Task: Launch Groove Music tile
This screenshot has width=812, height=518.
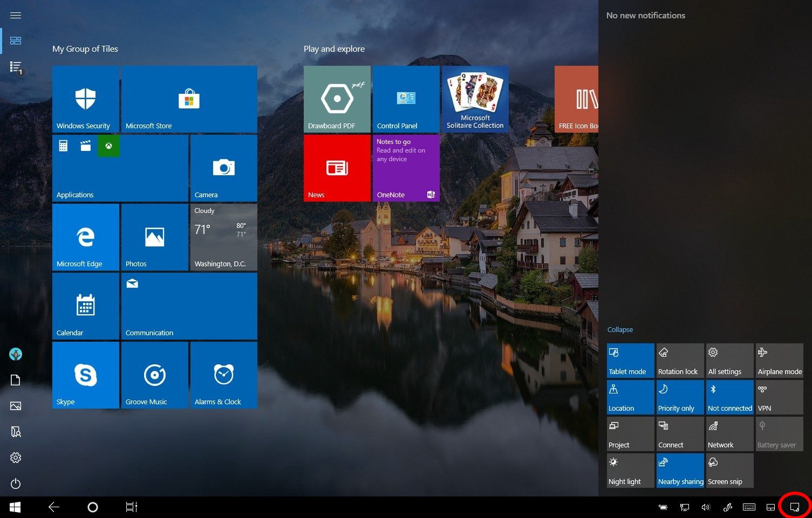Action: coord(154,375)
